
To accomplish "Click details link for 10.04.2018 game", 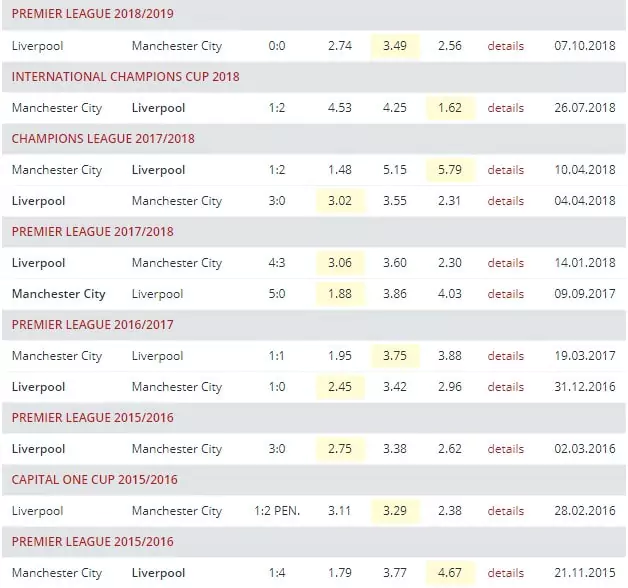I will coord(505,170).
